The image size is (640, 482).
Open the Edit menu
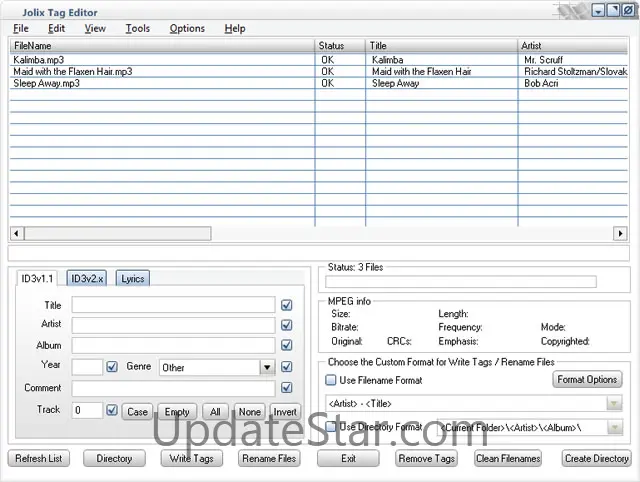pos(56,28)
